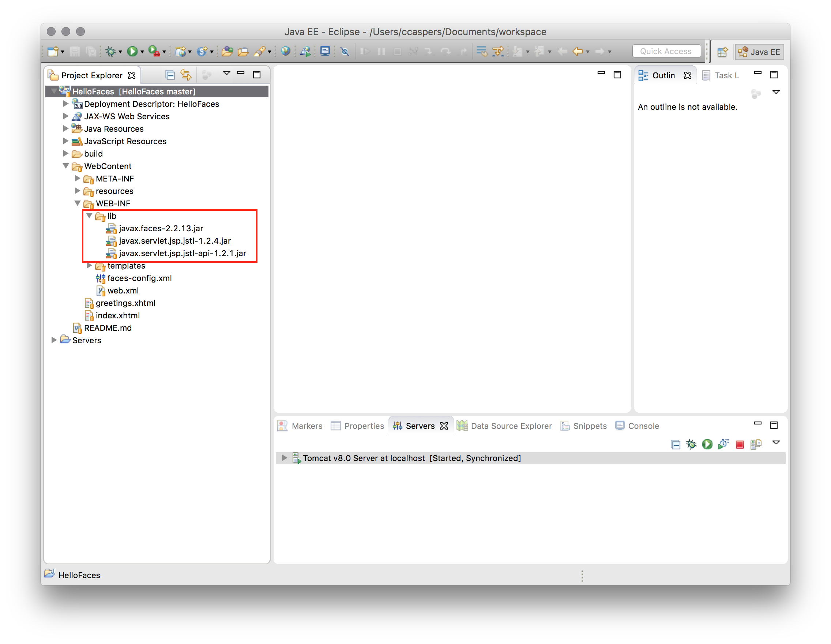831x644 pixels.
Task: Click the Synchronize server icon
Action: point(755,444)
